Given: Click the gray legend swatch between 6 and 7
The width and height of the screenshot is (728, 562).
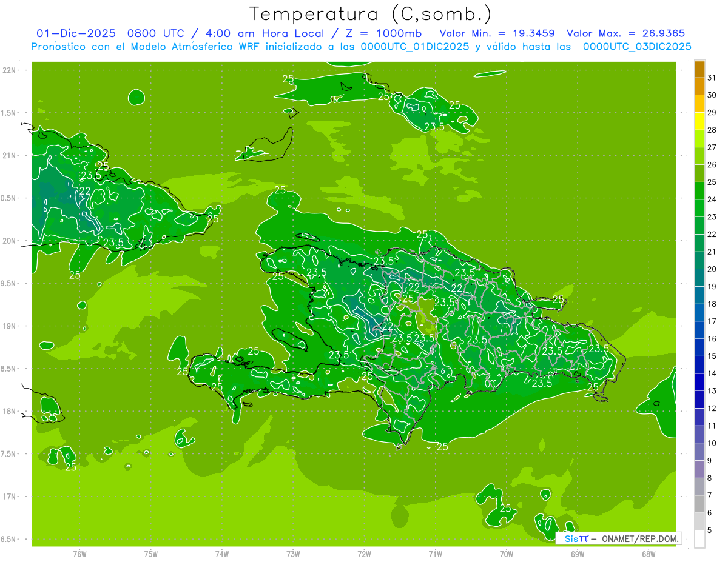Looking at the screenshot, I should (699, 504).
